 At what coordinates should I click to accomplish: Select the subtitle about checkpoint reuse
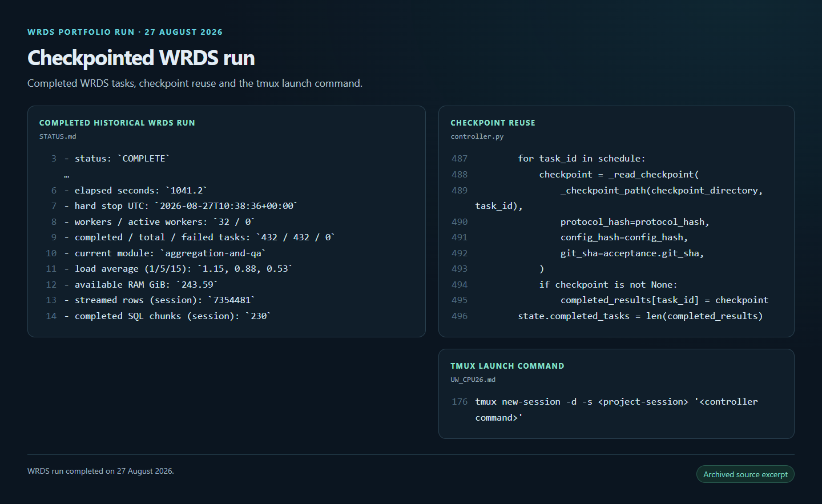click(195, 83)
